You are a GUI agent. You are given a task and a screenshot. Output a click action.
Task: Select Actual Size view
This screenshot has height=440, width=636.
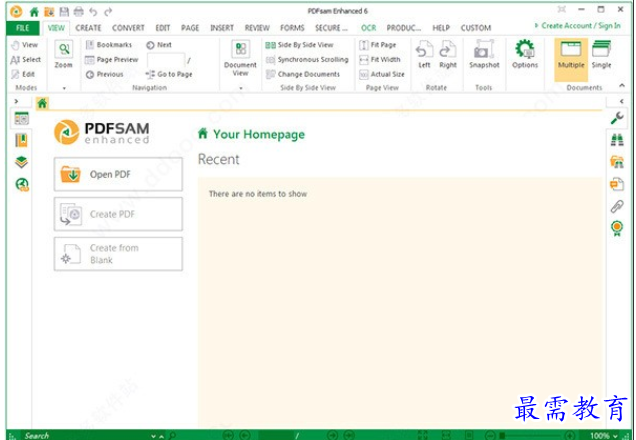382,74
